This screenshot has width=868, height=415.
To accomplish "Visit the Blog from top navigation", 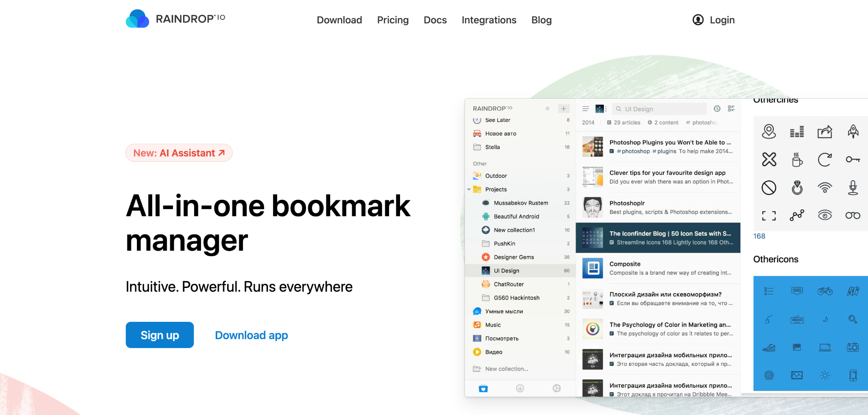I will click(x=542, y=20).
